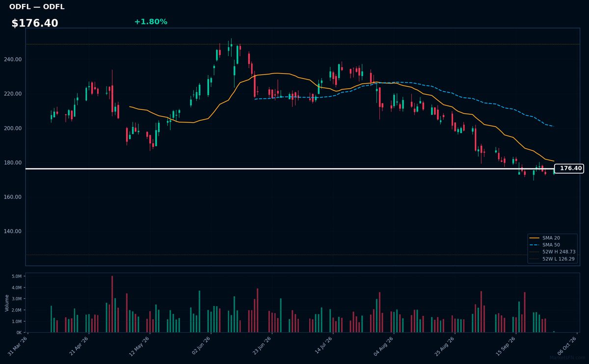
Task: Click the 15 Sep '26 date label
Action: (506, 346)
